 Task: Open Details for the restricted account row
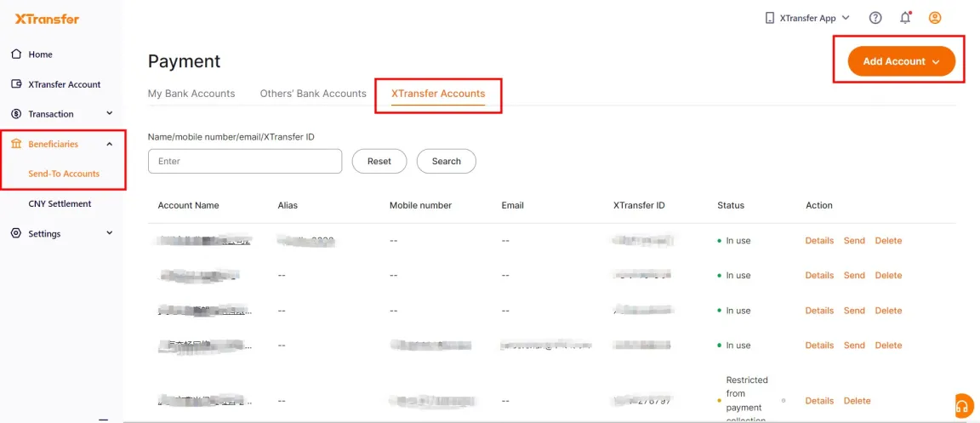pyautogui.click(x=819, y=401)
